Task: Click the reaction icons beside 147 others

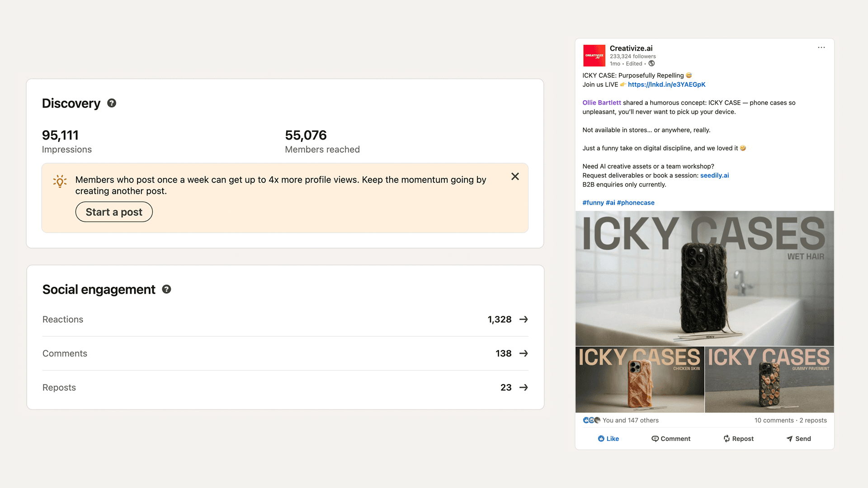Action: pos(591,420)
